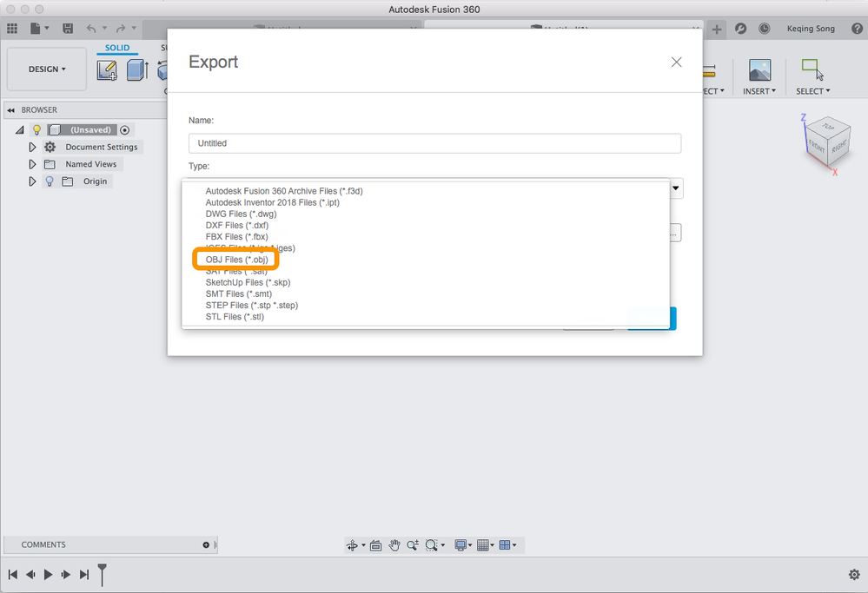Choose STL Files (*.stl)
Screen dimensions: 868x593
(235, 317)
